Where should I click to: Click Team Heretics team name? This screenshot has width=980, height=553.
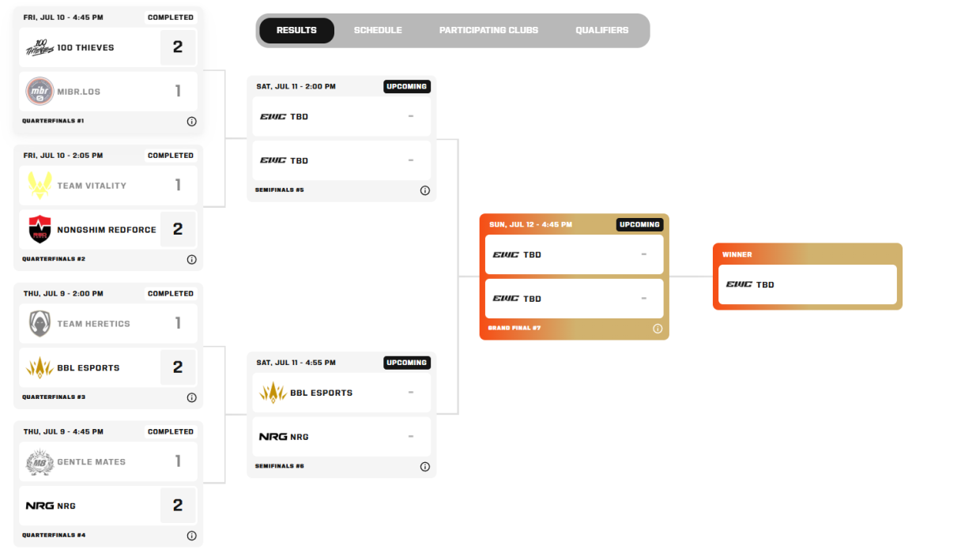(x=93, y=324)
